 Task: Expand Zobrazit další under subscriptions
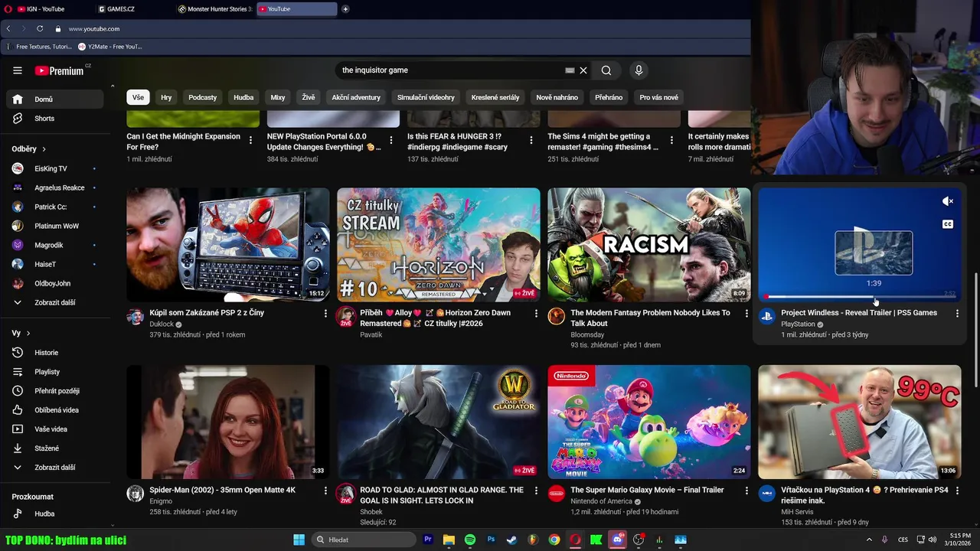click(54, 302)
